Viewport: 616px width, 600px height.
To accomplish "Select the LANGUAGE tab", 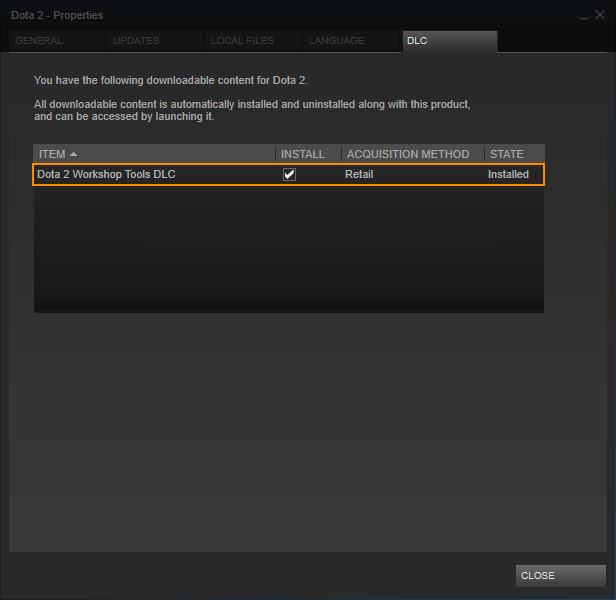I will click(350, 40).
